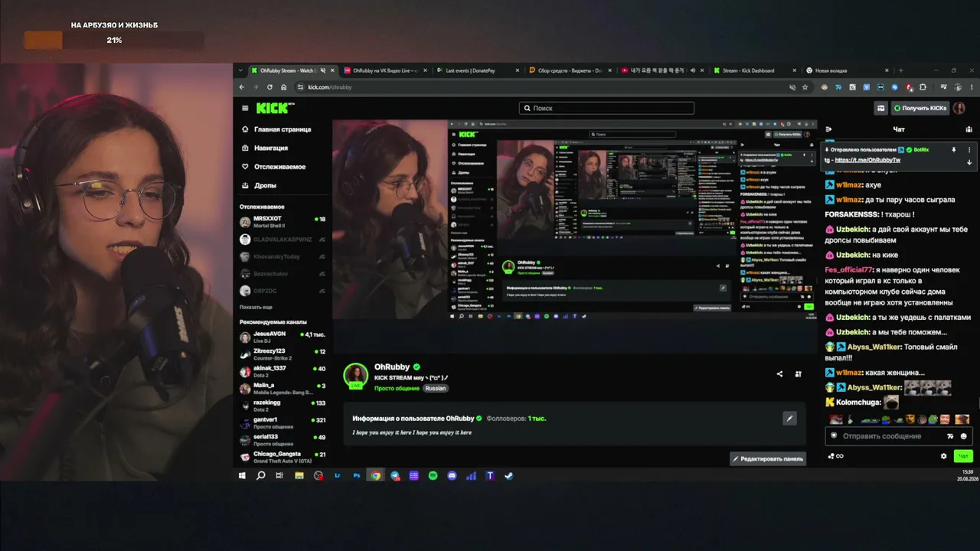The width and height of the screenshot is (980, 551).
Task: Open Дропы in the sidebar
Action: [259, 185]
